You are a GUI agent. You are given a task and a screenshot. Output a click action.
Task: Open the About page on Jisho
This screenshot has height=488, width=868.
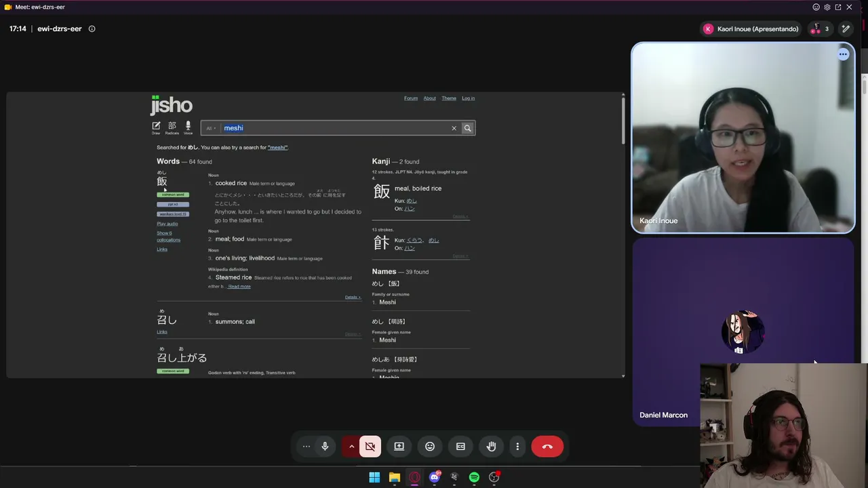pos(430,98)
